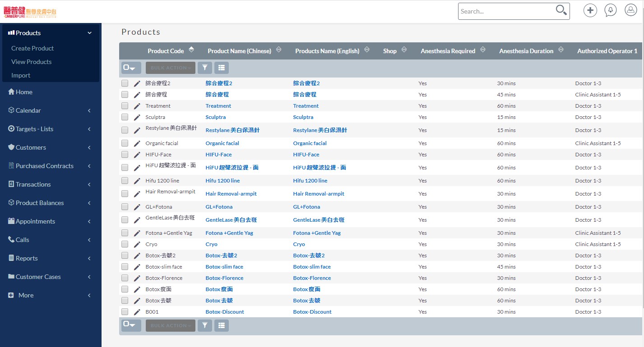Edit the B001 row pencil icon

137,312
